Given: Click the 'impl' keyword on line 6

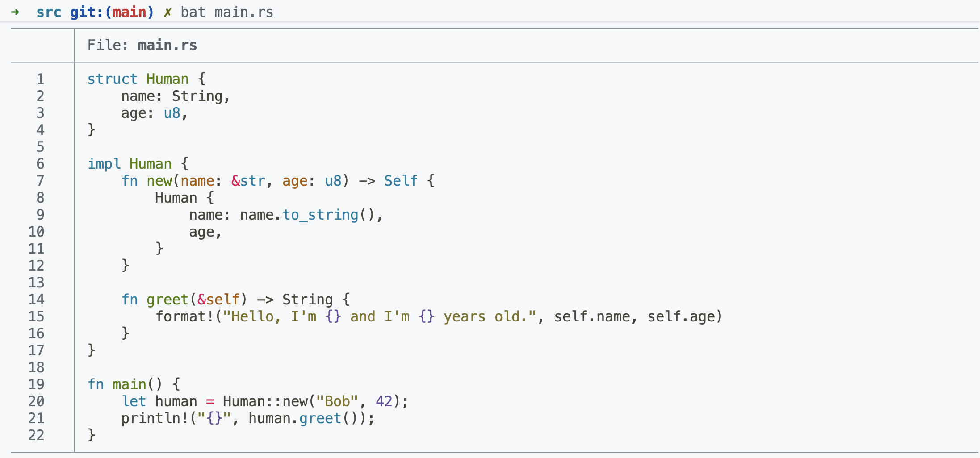Looking at the screenshot, I should click(x=105, y=164).
